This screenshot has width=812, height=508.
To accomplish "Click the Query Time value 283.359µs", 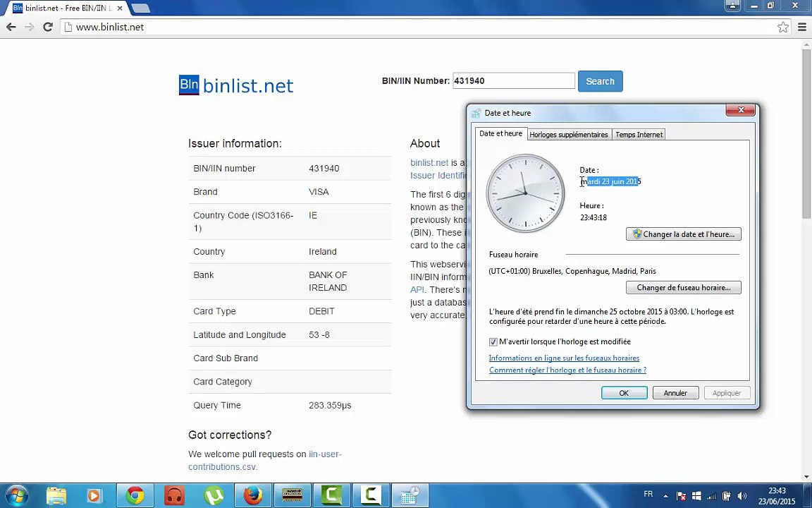I will click(330, 406).
